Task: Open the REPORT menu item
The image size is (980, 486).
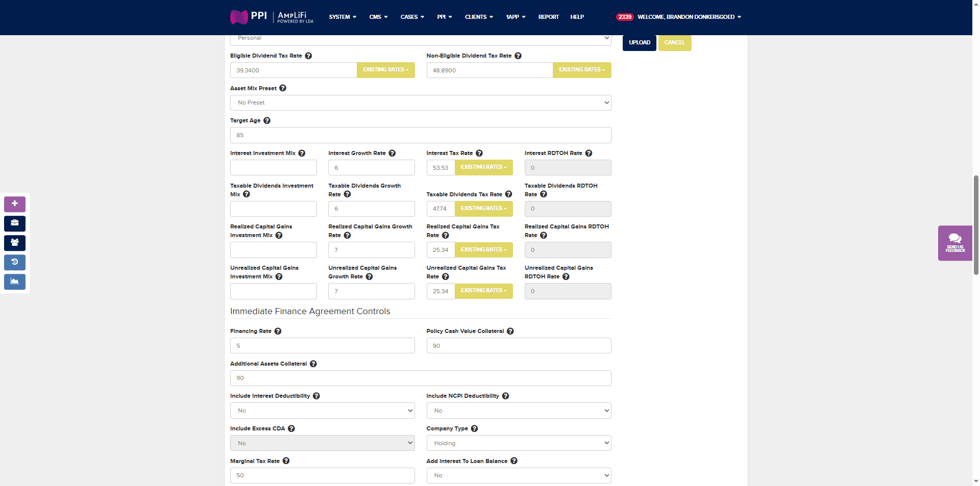Action: pos(548,17)
